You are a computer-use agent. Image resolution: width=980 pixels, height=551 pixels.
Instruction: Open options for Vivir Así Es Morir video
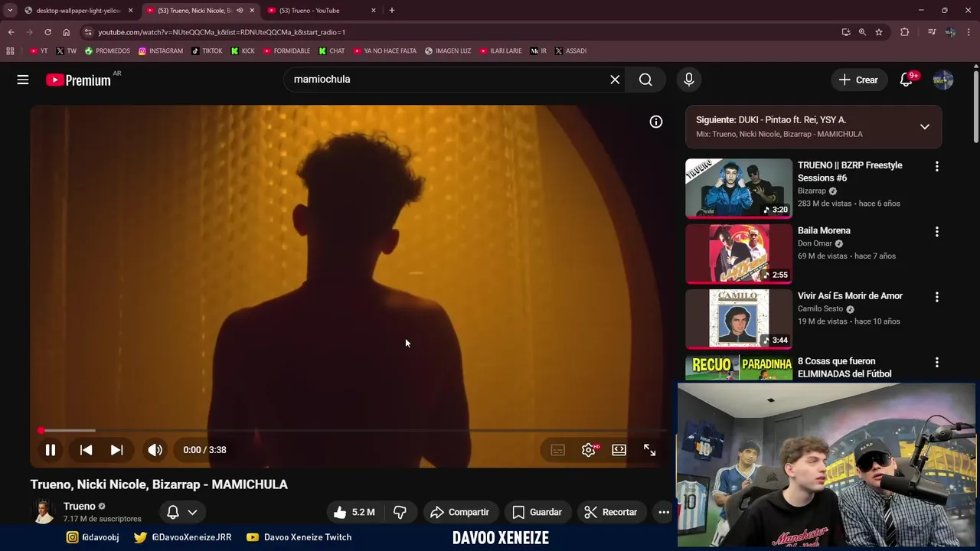(x=936, y=297)
